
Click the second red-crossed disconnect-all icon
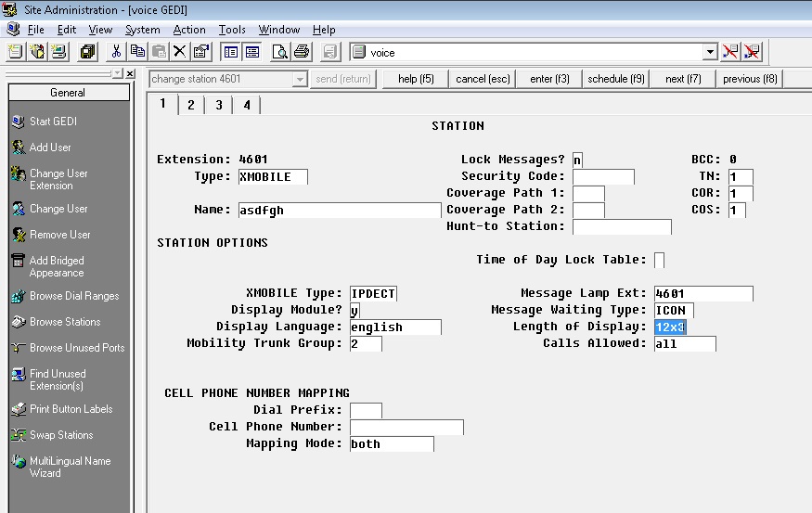tap(752, 52)
